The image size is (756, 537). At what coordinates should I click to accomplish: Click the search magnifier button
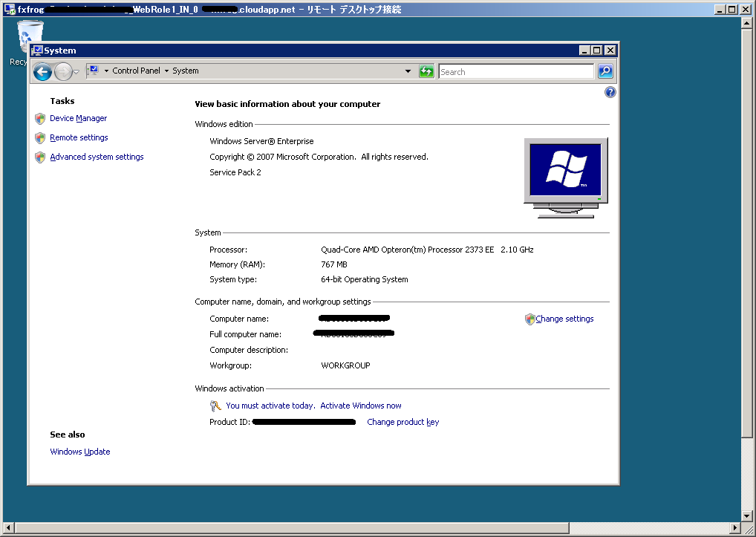click(605, 71)
